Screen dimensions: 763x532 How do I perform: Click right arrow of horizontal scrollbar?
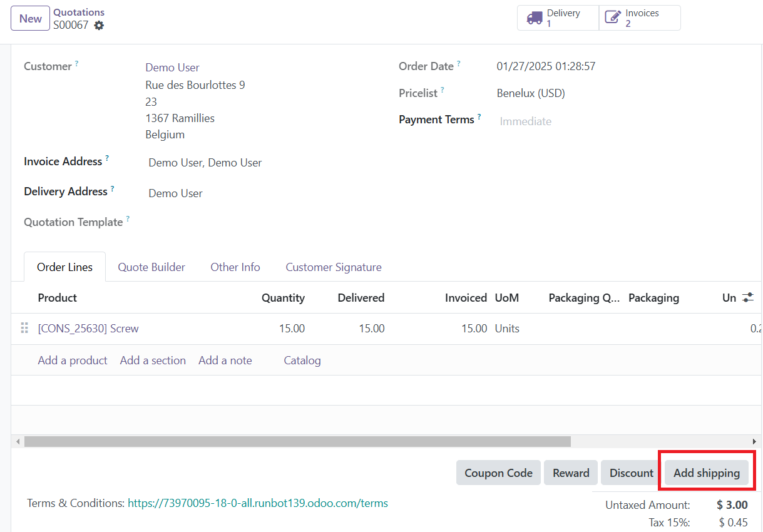(x=754, y=441)
